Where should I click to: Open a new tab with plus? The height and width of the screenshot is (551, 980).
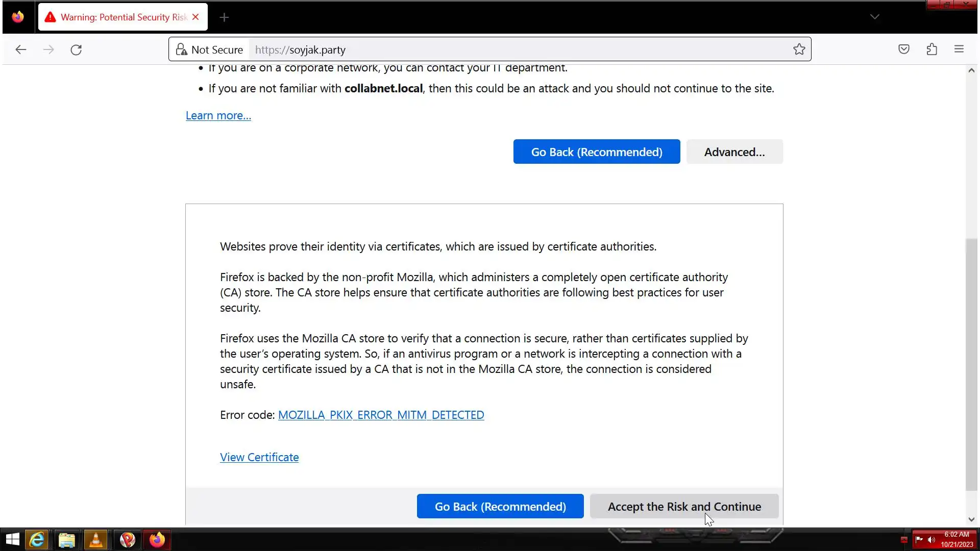point(224,17)
